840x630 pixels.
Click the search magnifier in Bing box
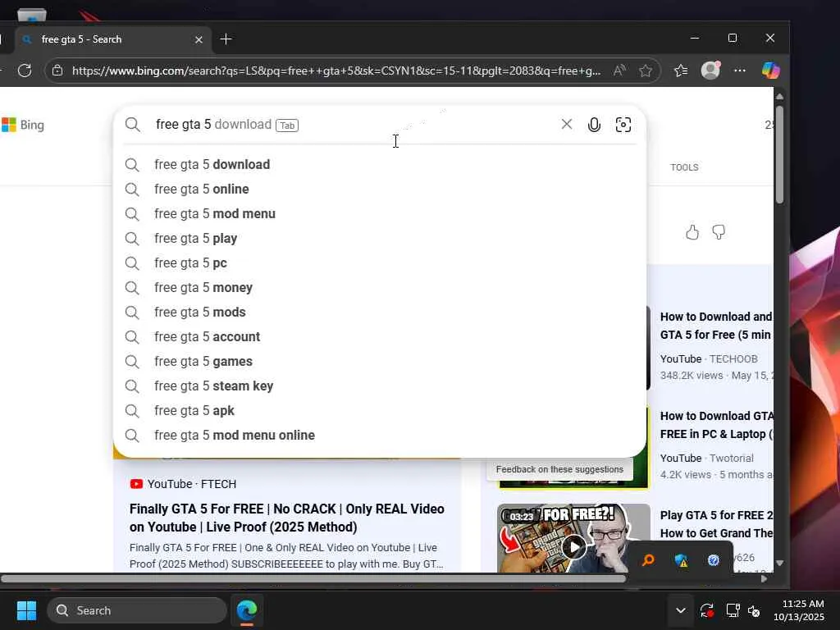tap(132, 125)
